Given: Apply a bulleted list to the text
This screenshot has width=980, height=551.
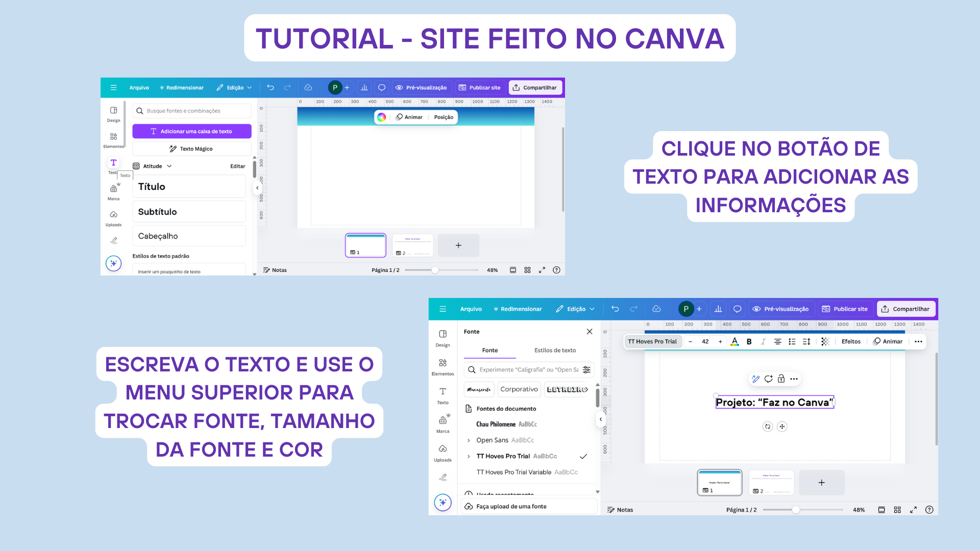Looking at the screenshot, I should coord(793,341).
